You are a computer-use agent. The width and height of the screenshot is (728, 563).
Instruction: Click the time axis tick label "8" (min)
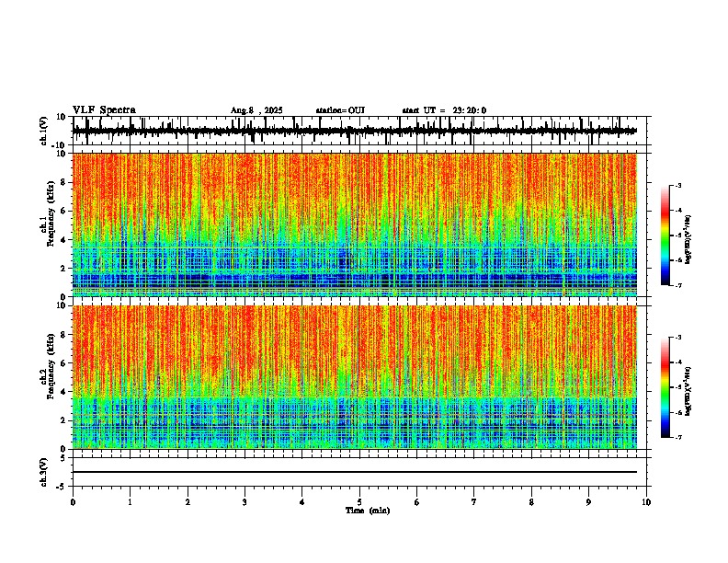point(531,502)
